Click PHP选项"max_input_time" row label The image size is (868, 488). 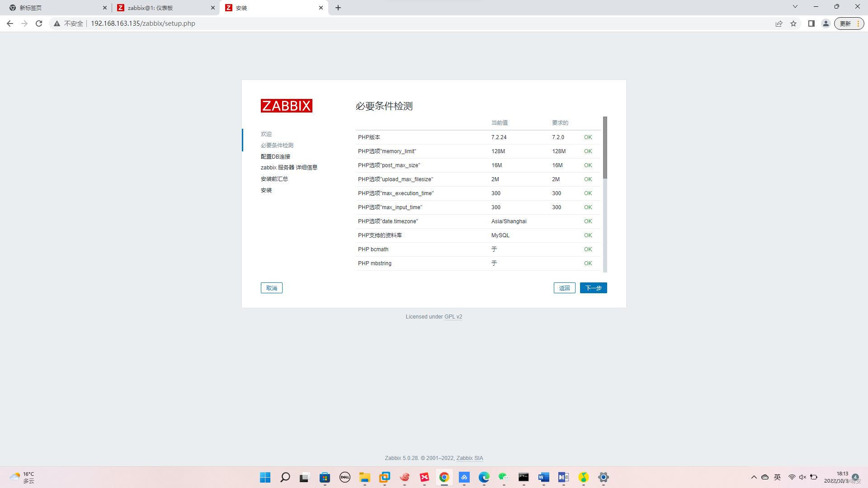pyautogui.click(x=390, y=207)
